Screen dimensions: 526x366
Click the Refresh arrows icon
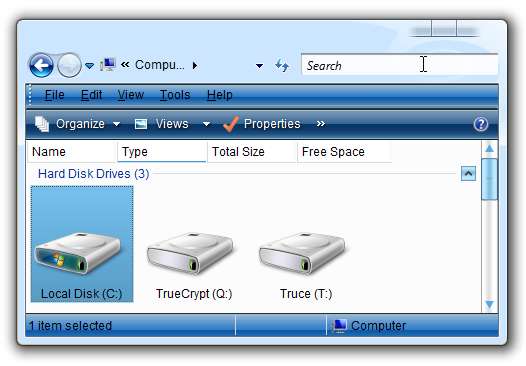click(281, 65)
